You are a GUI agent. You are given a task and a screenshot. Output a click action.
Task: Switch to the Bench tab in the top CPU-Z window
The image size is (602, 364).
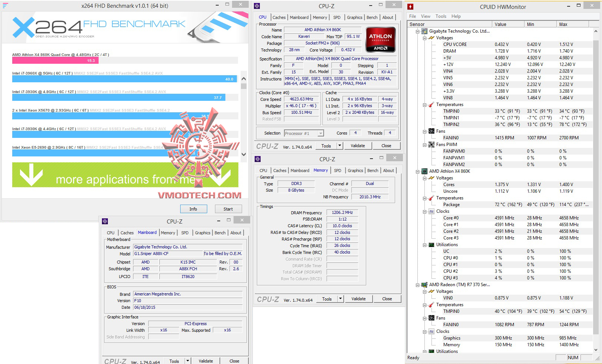372,17
